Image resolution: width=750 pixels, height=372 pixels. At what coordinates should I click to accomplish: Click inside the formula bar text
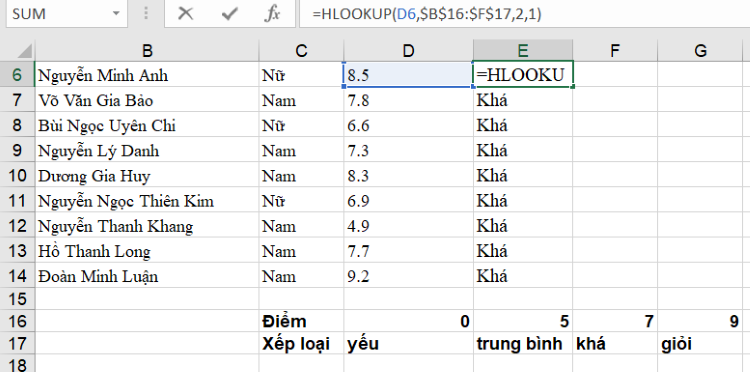[427, 14]
